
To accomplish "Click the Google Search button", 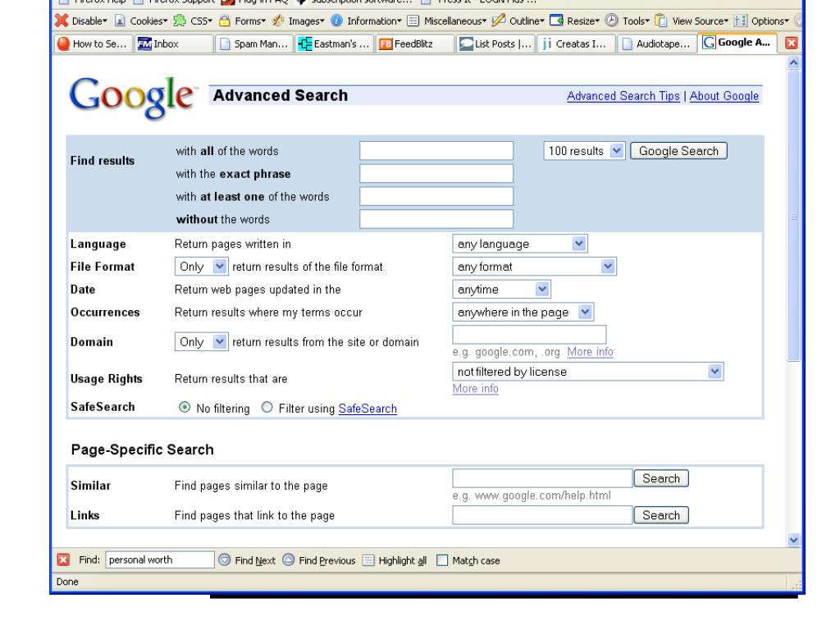I will tap(678, 151).
